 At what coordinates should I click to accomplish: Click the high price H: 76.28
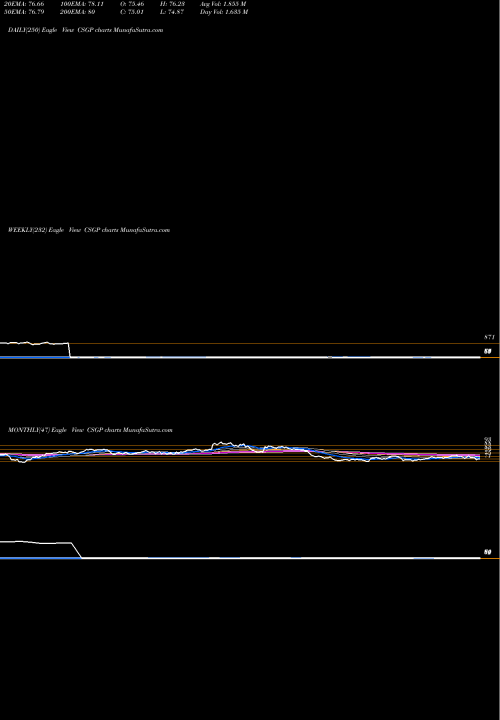(172, 4)
